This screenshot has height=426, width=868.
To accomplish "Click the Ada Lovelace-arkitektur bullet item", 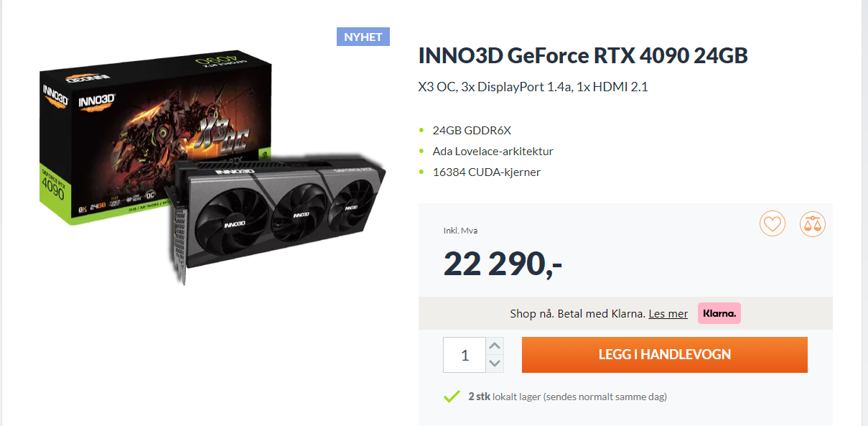I will tap(493, 152).
